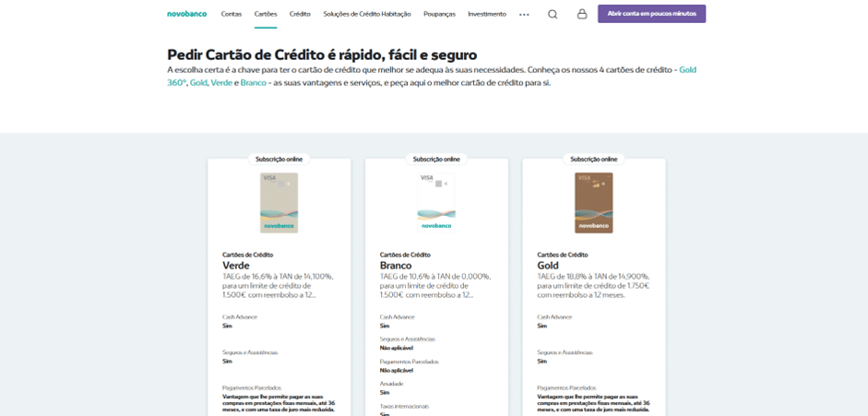Click Abrir conta em poucos minutos button
This screenshot has width=868, height=416.
(651, 14)
